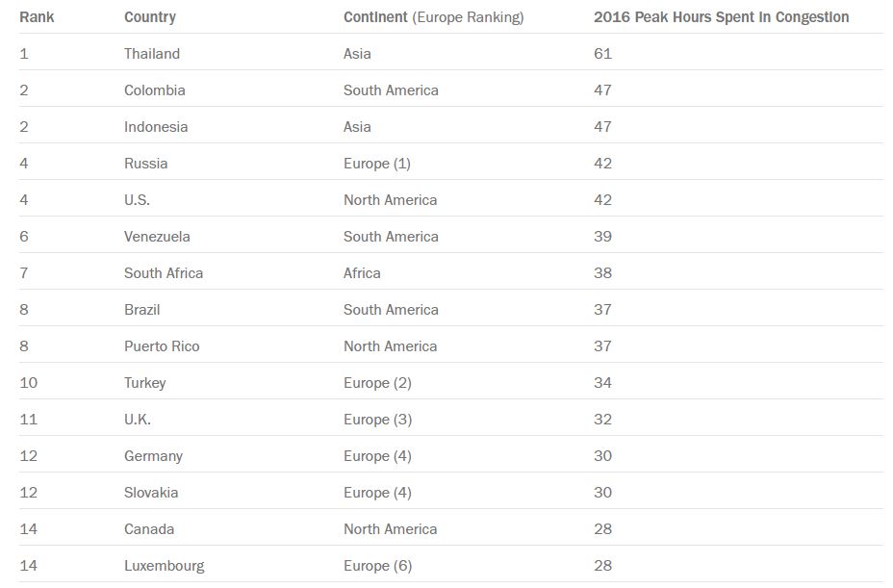Click the Luxembourg country cell
The width and height of the screenshot is (893, 588).
[164, 565]
